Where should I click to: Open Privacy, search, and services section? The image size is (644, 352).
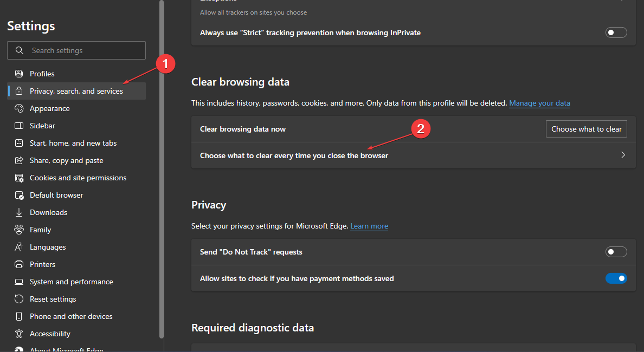[76, 91]
